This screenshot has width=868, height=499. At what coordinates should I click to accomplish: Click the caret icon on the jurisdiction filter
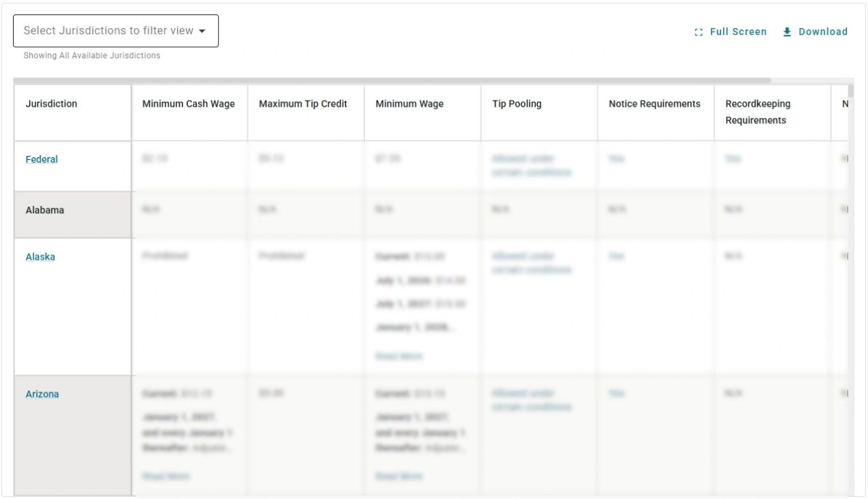[203, 30]
